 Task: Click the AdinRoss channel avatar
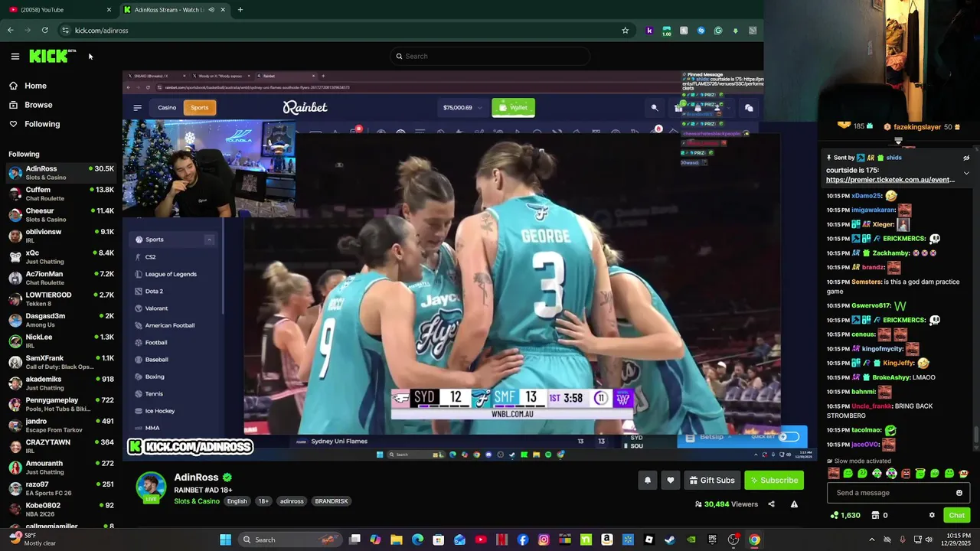click(151, 487)
